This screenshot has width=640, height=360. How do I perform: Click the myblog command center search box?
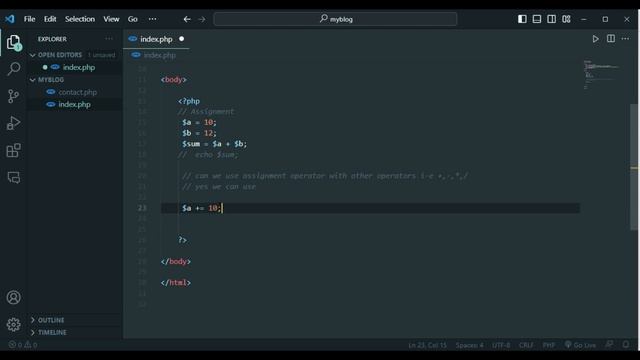tap(335, 19)
